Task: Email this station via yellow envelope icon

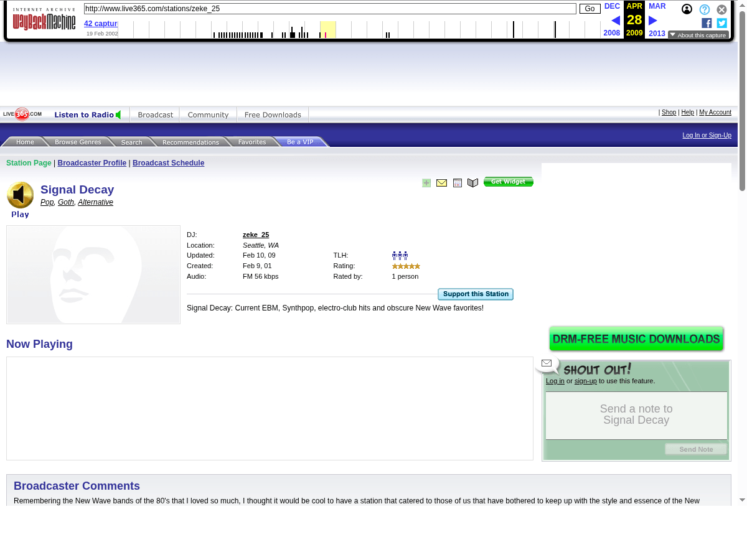Action: point(442,183)
